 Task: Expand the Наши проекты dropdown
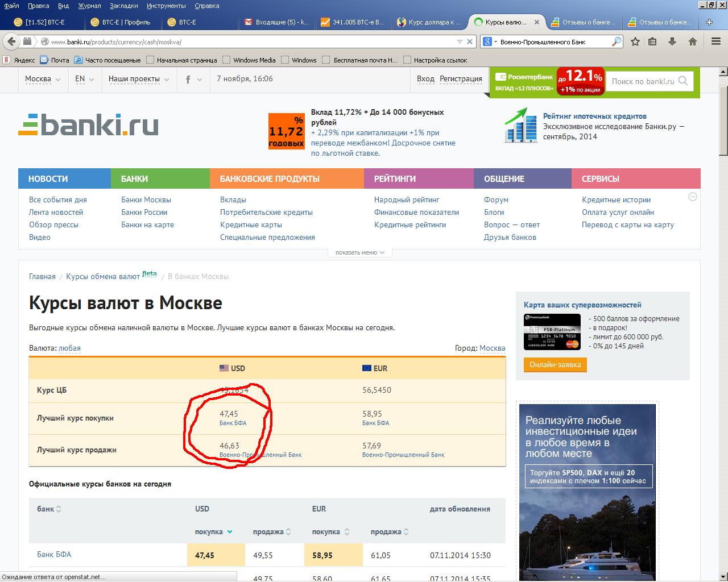click(139, 79)
